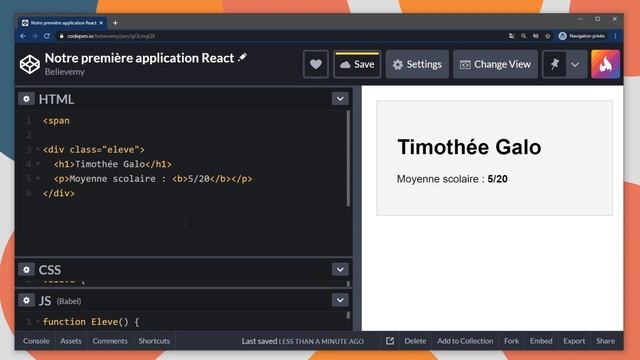Click Timothée Galo heading in preview

(469, 147)
